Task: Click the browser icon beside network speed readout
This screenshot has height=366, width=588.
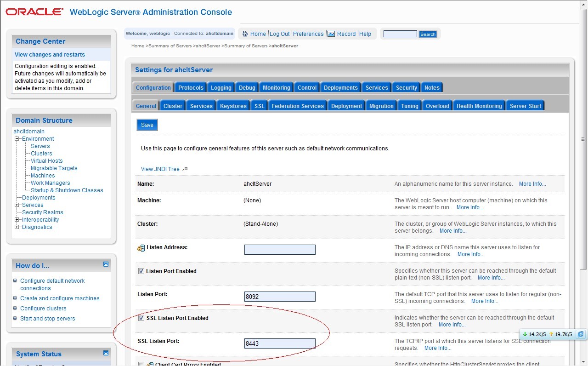Action: coord(581,334)
